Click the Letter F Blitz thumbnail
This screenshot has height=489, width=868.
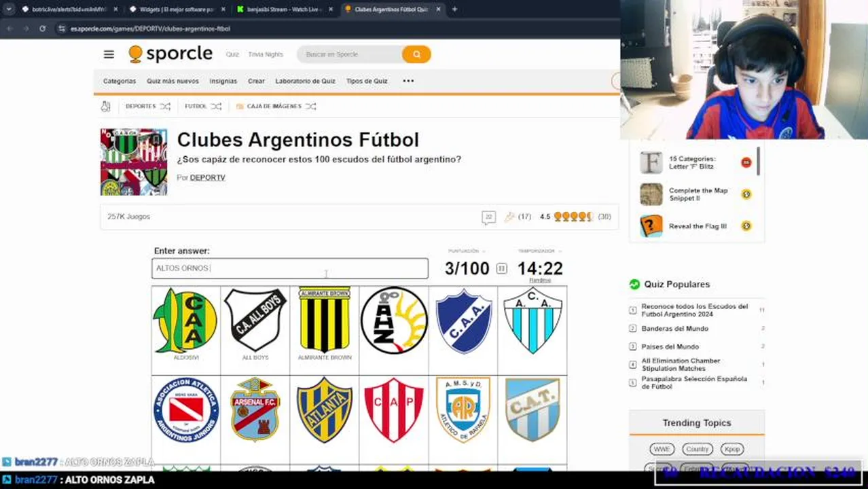651,162
